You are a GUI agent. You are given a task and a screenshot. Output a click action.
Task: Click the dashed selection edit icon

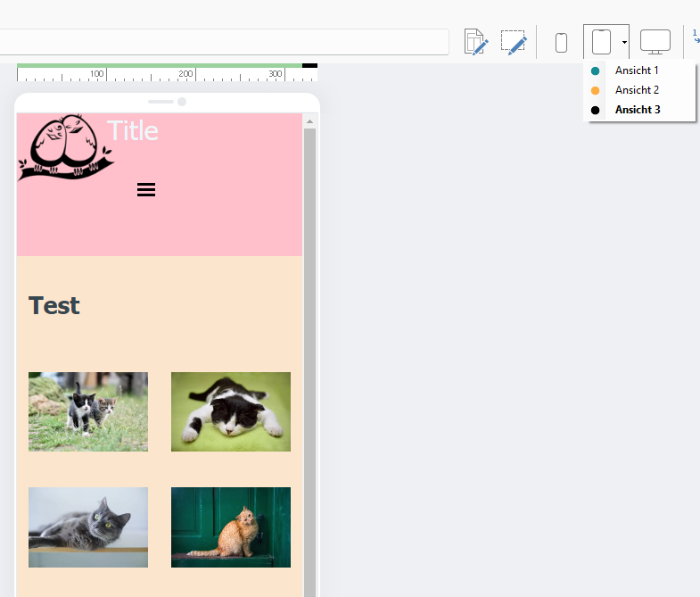click(x=514, y=42)
